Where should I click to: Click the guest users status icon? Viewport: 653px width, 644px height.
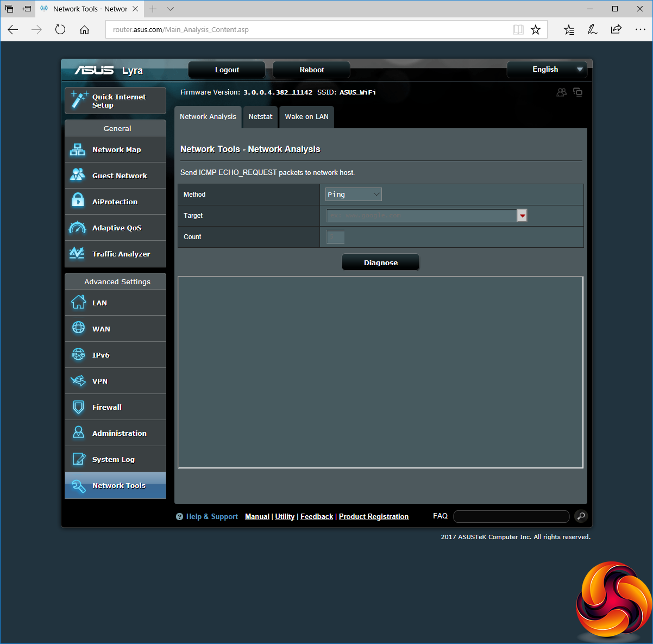pos(562,92)
